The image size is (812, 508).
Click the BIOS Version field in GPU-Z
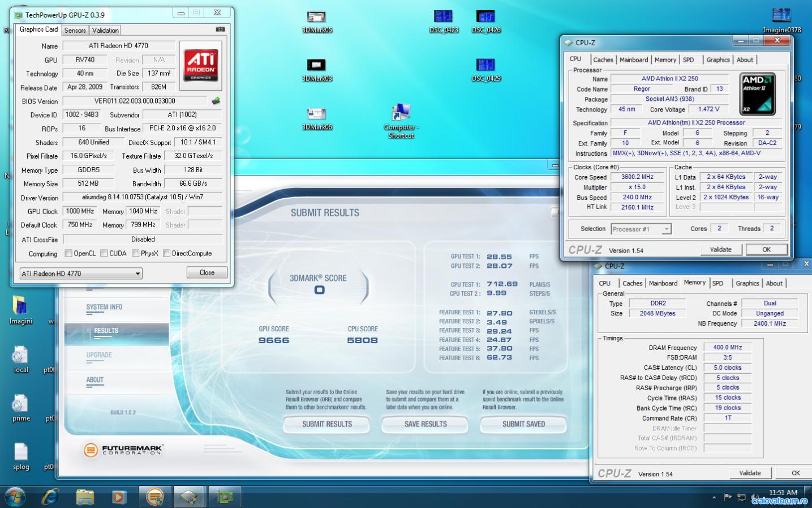pyautogui.click(x=135, y=101)
